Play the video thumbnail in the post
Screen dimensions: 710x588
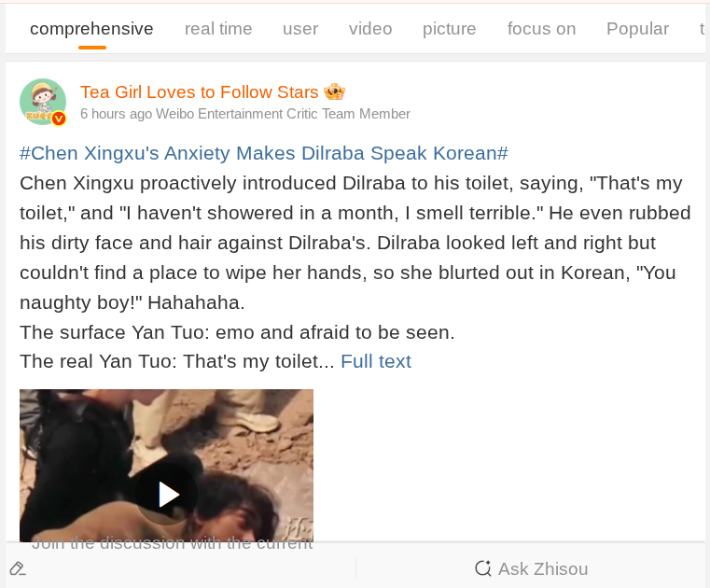(167, 495)
